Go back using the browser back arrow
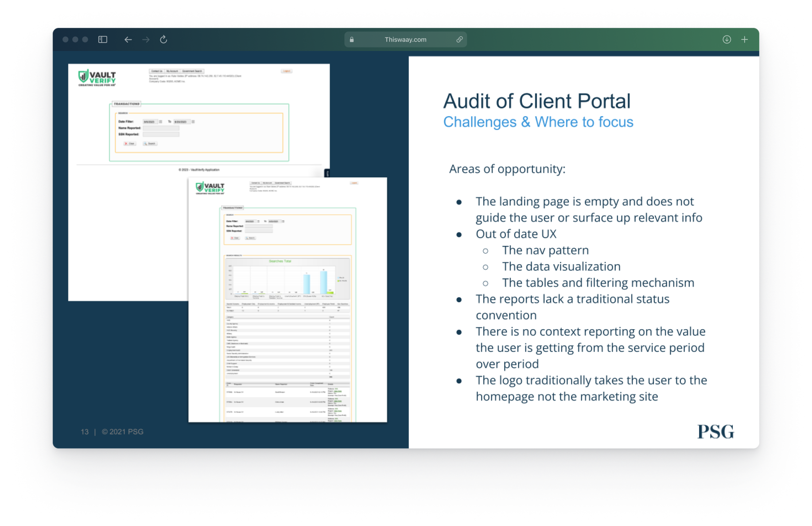The height and width of the screenshot is (526, 812). [x=128, y=39]
